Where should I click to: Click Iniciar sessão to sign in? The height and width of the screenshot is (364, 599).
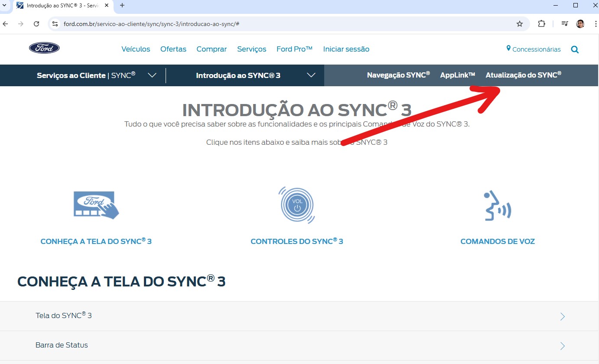pos(346,49)
